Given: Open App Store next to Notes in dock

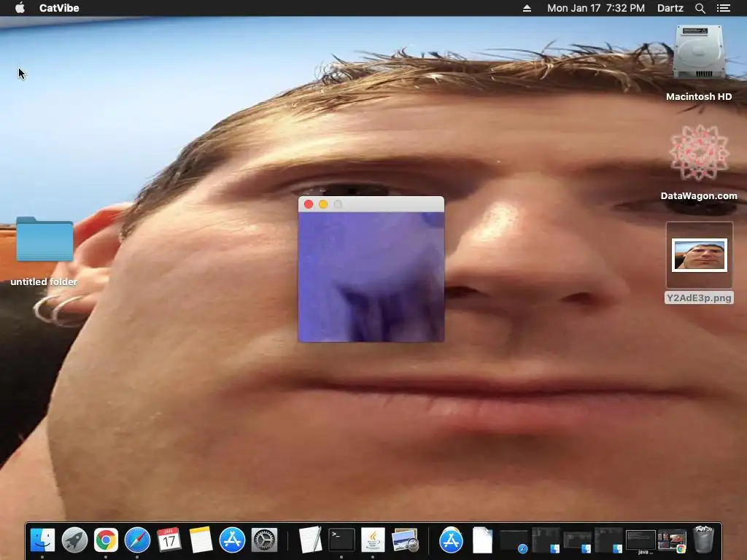Looking at the screenshot, I should click(x=232, y=540).
